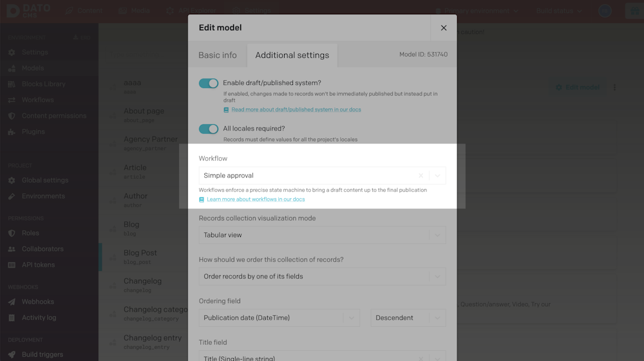Open the three-dot menu beside Edit model
The width and height of the screenshot is (644, 361).
pos(614,88)
